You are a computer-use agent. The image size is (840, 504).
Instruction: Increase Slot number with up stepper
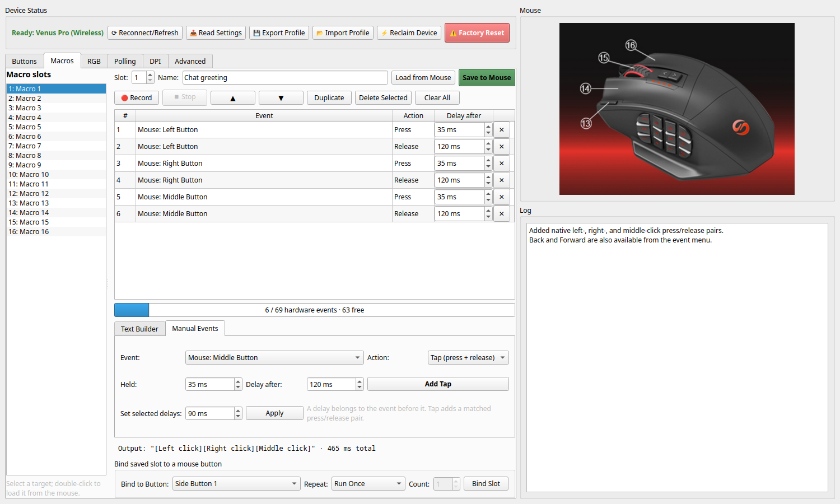click(150, 74)
